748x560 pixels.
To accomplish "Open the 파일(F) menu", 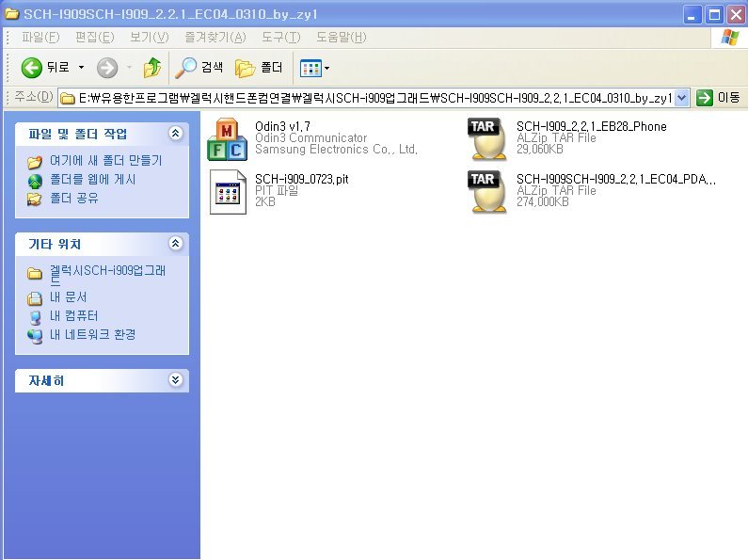I will tap(40, 38).
